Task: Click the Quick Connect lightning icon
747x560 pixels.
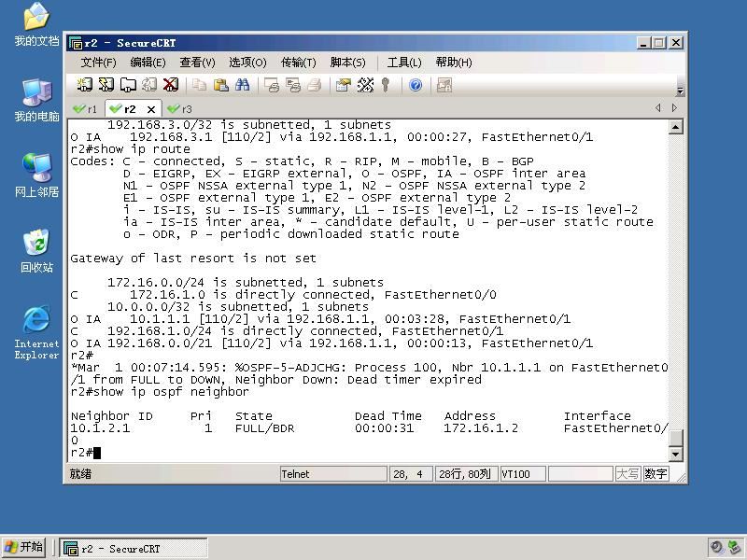Action: pyautogui.click(x=106, y=85)
